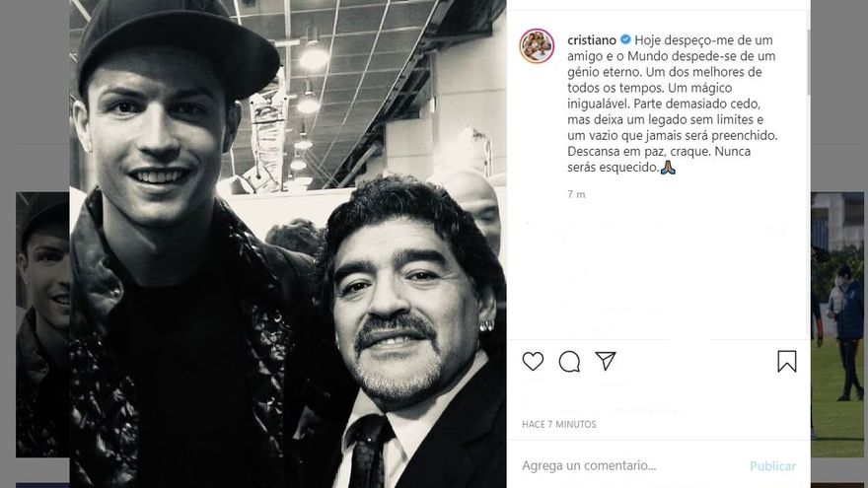Open the cristiano profile avatar

tap(537, 46)
